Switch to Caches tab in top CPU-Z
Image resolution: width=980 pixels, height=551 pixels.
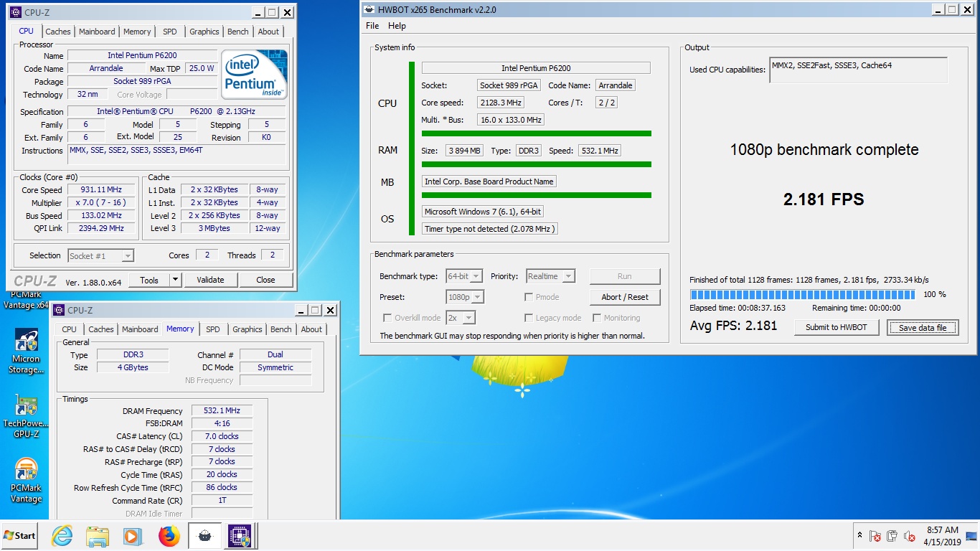click(x=58, y=32)
